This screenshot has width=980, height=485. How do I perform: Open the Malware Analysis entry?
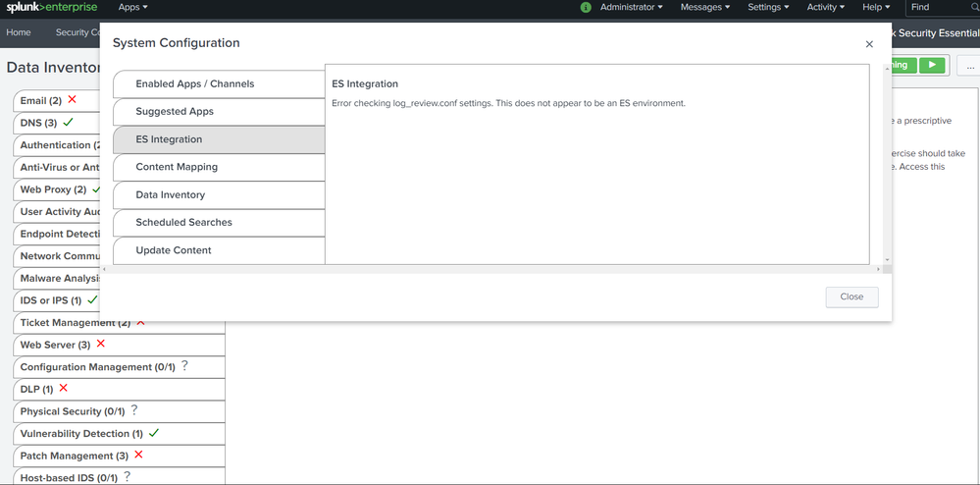pos(56,278)
